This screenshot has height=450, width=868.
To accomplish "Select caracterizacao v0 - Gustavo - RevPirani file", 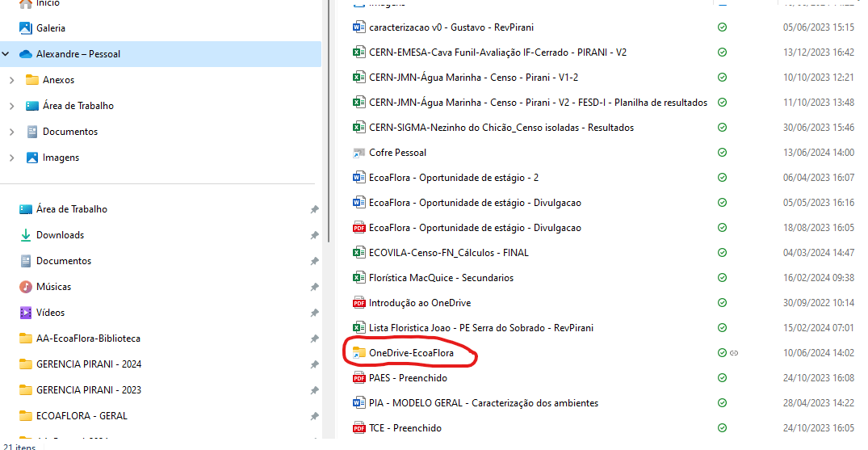I will coord(451,27).
